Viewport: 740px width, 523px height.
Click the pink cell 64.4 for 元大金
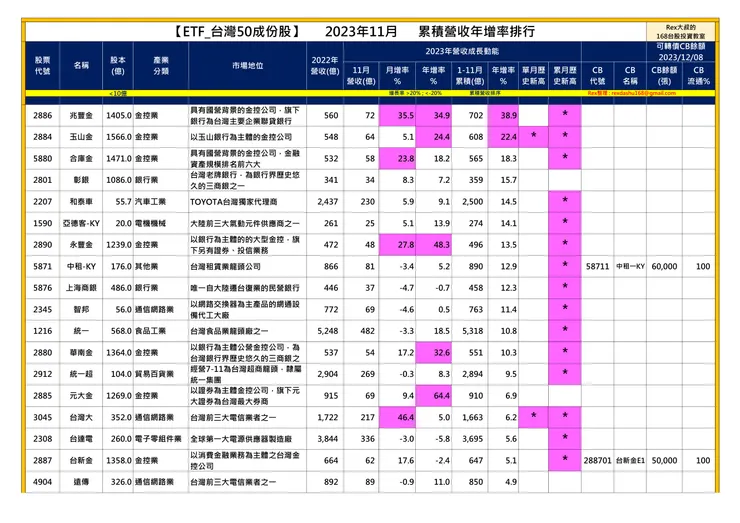point(433,396)
